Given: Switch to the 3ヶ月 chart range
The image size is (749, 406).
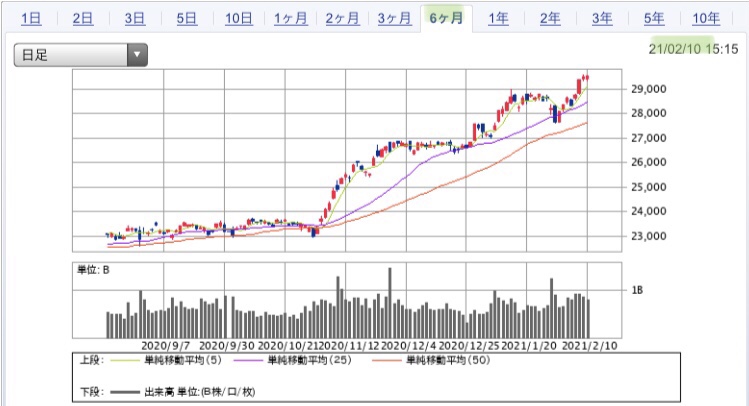Looking at the screenshot, I should [x=395, y=19].
